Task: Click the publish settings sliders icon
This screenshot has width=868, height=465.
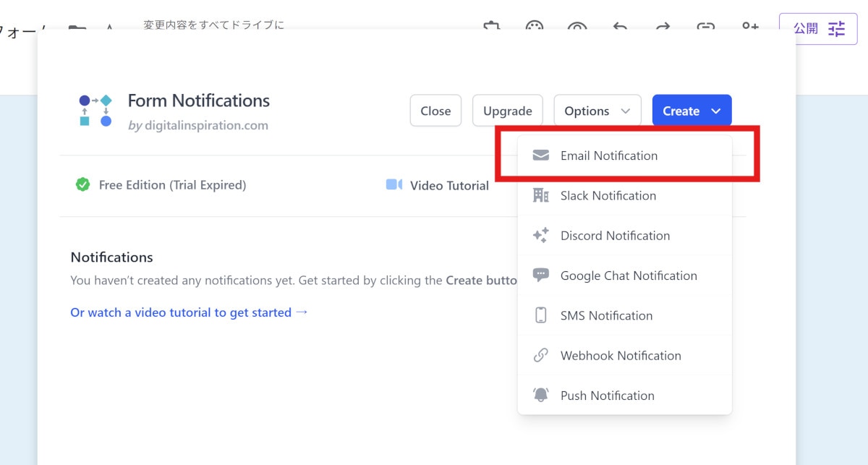Action: click(835, 29)
